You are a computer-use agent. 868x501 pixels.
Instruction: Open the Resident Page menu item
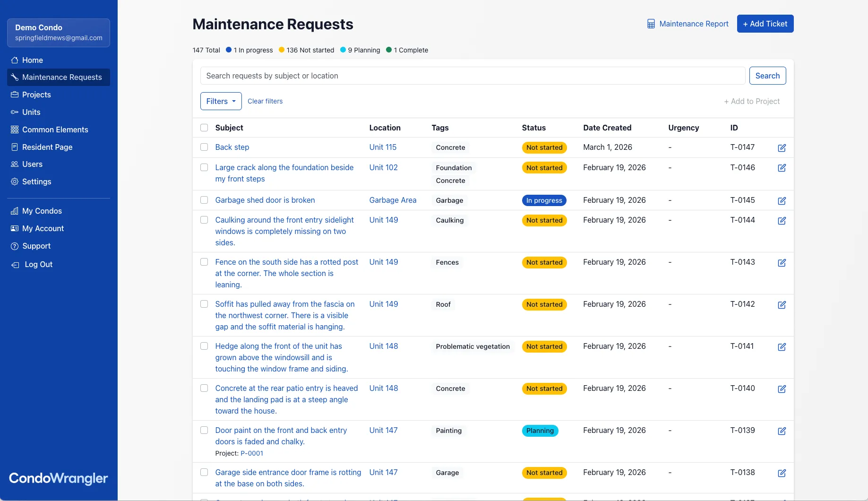(59, 147)
